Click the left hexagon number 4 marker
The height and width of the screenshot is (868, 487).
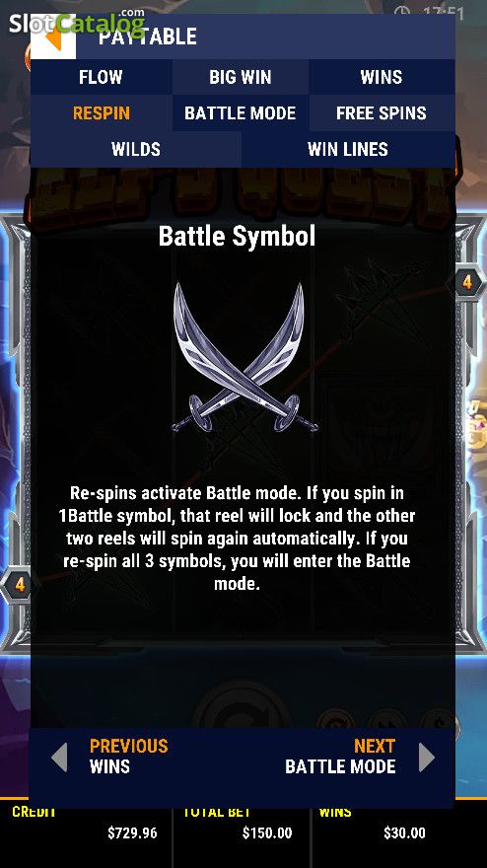tap(20, 585)
